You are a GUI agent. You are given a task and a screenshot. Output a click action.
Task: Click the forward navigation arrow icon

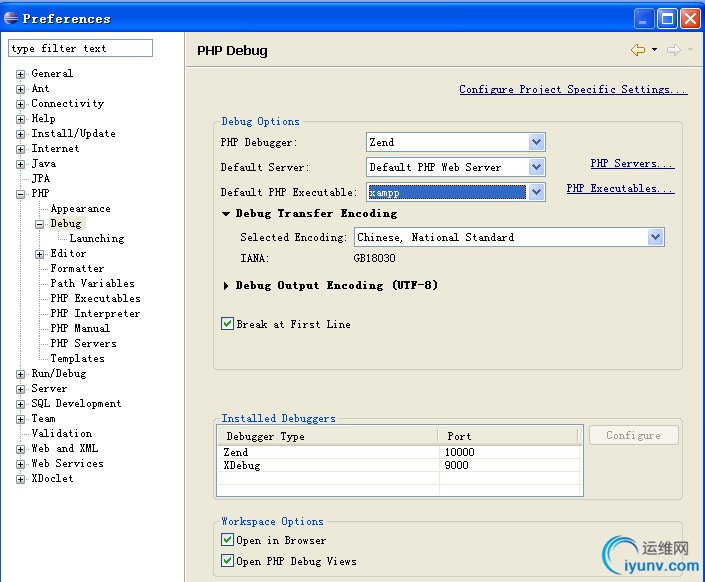pos(674,49)
